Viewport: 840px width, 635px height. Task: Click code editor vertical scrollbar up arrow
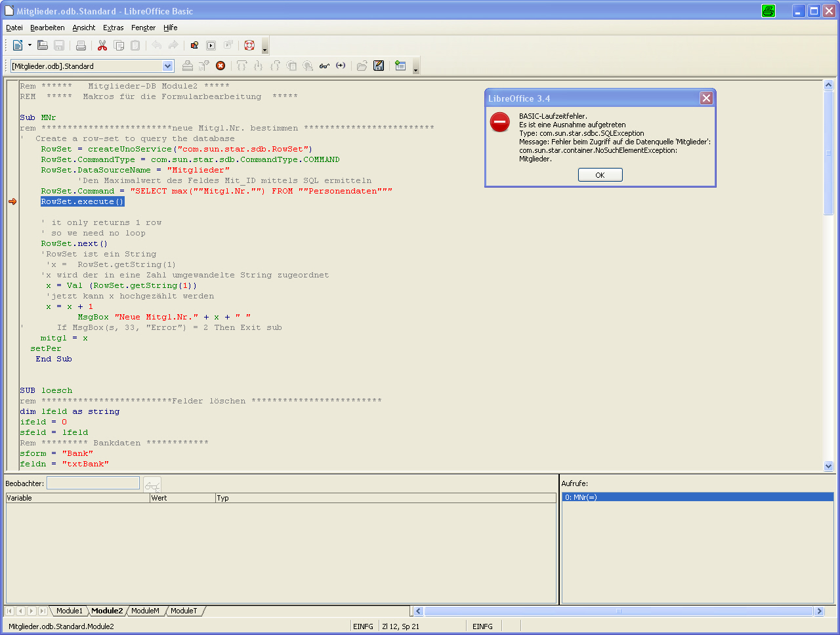pyautogui.click(x=828, y=85)
